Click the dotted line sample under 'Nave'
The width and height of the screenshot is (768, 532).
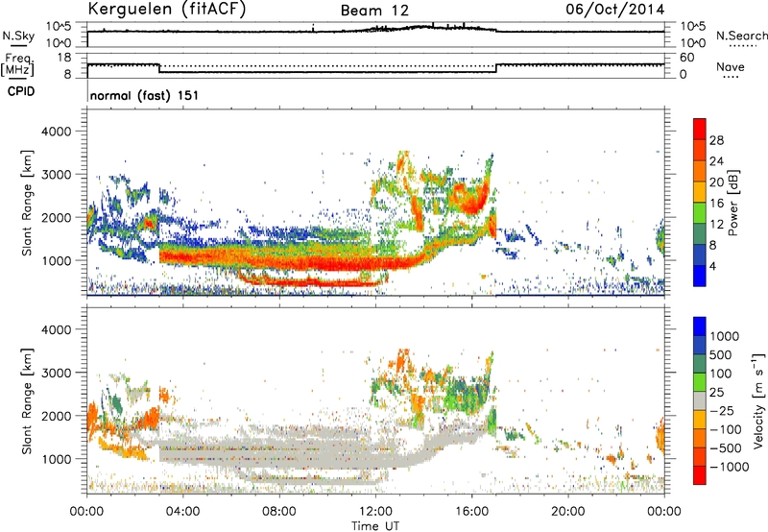pyautogui.click(x=732, y=77)
